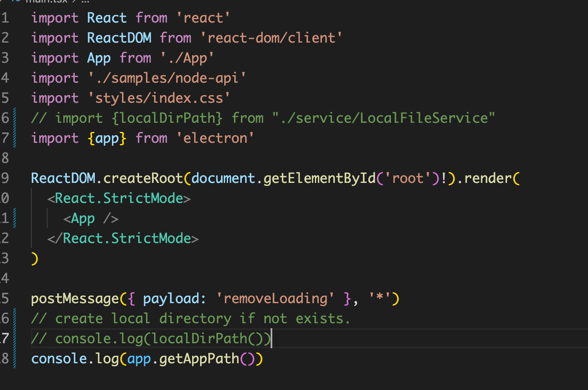Screen dimensions: 588x390
Task: Click the React.StrictMode opening tag
Action: pyautogui.click(x=120, y=198)
